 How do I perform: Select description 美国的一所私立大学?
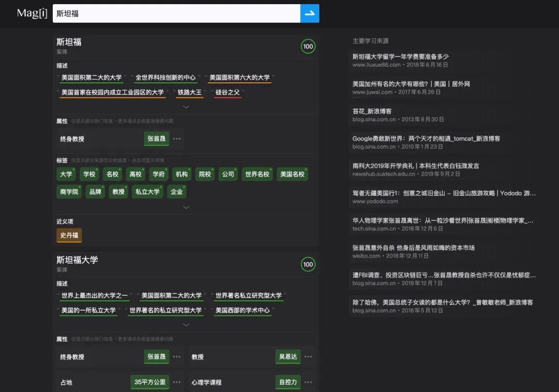pos(89,310)
